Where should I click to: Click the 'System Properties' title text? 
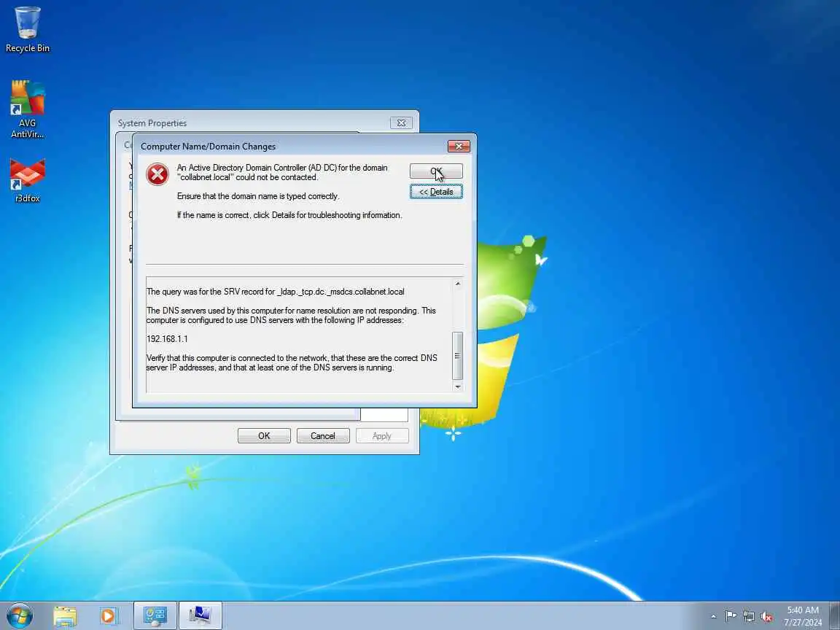click(x=152, y=122)
